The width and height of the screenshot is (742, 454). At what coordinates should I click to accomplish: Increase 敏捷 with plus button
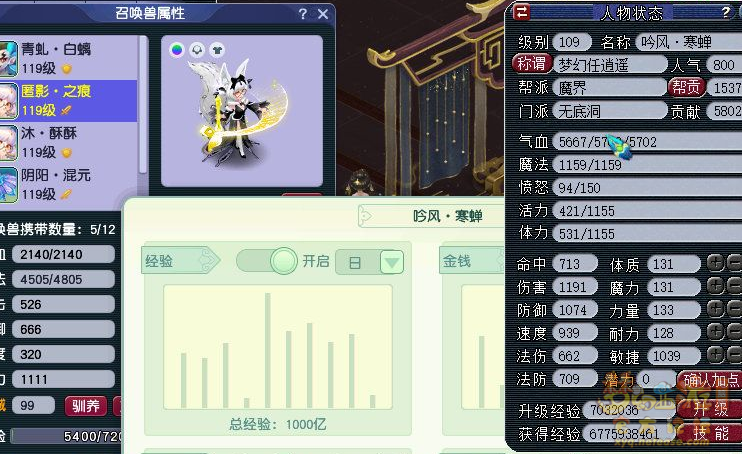(x=715, y=355)
